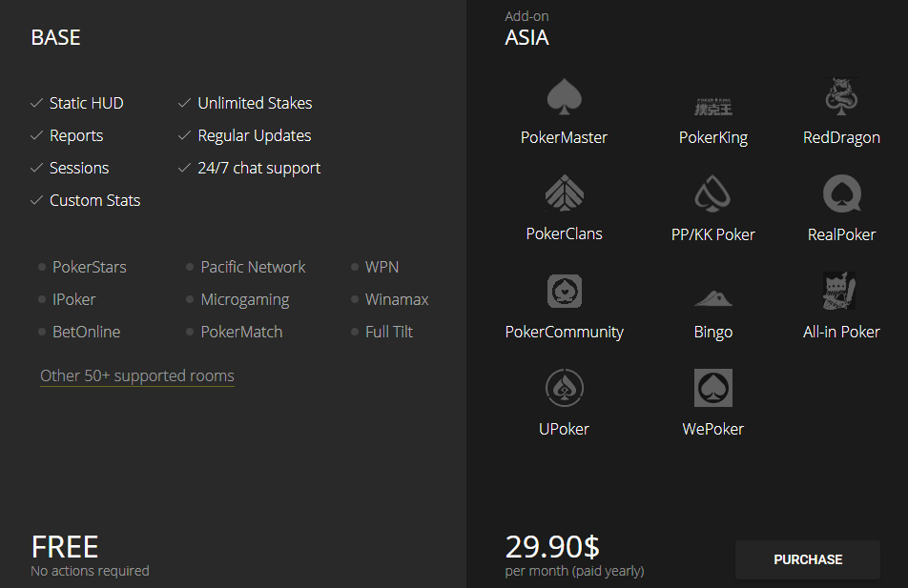Open the PokerClans icon
Screen dimensions: 908x588
[x=564, y=194]
